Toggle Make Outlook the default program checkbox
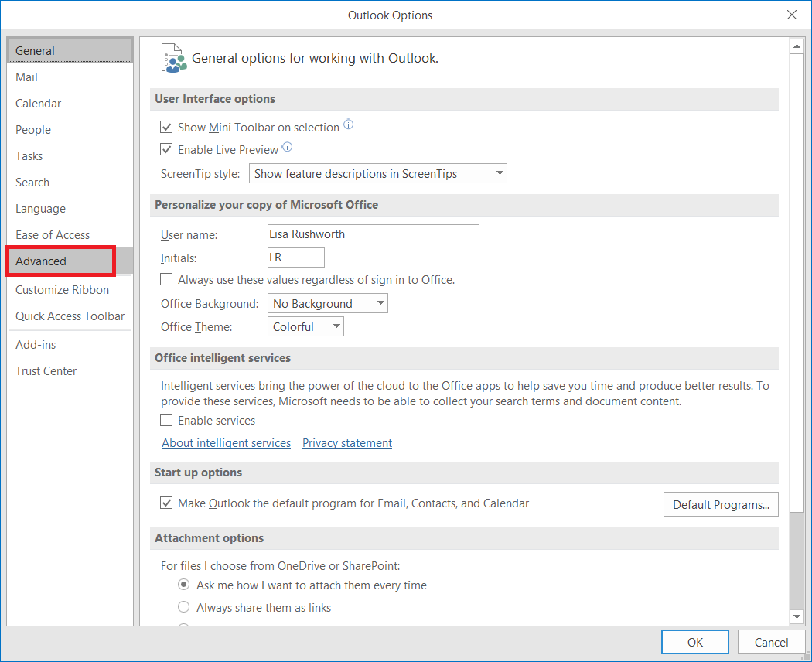812x662 pixels. click(x=166, y=503)
